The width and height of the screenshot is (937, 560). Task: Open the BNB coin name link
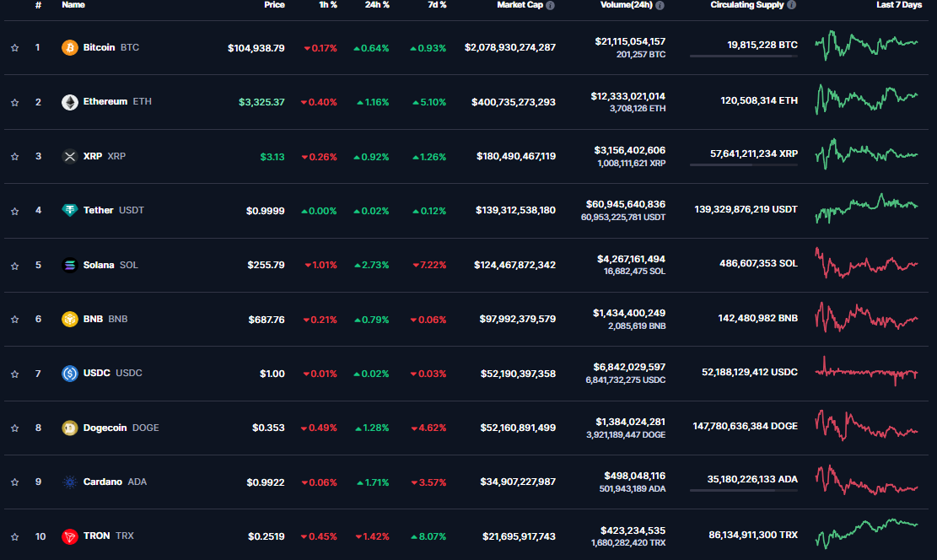[x=93, y=320]
